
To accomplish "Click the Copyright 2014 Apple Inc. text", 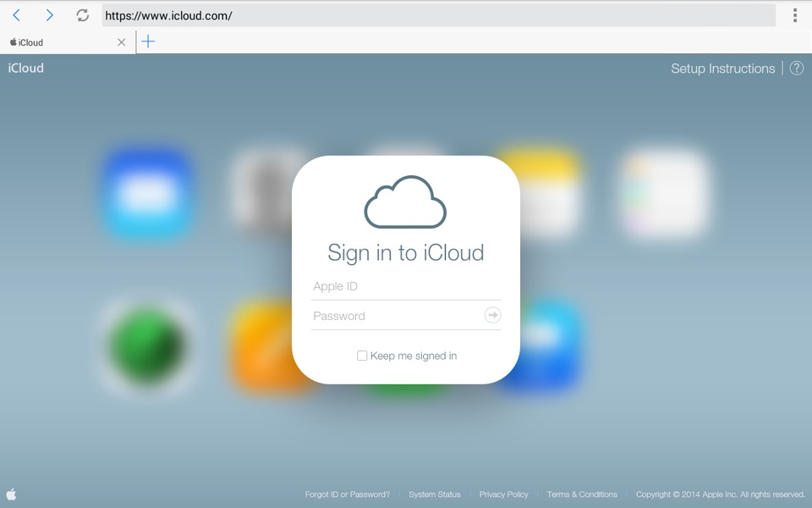I will (721, 494).
